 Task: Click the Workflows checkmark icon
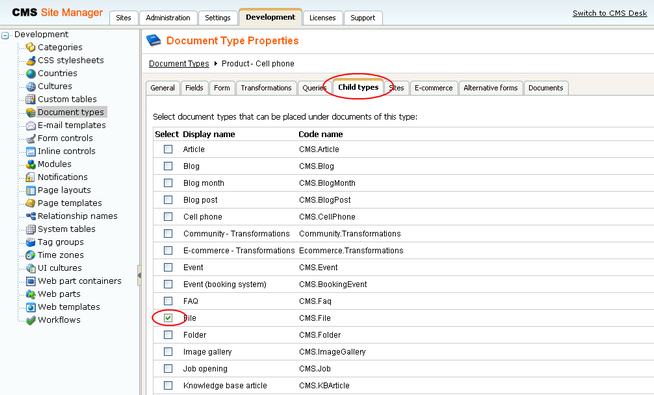[x=30, y=320]
